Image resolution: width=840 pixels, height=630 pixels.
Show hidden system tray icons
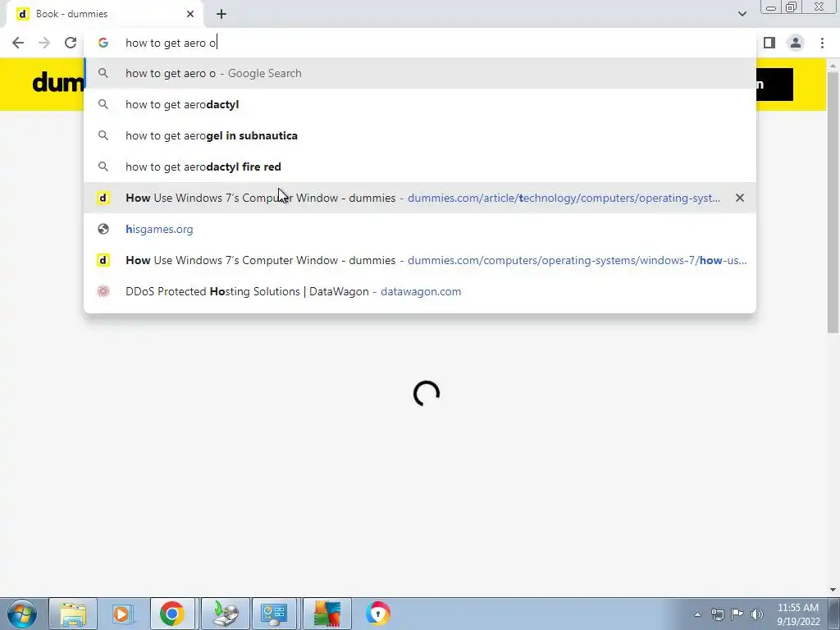tap(697, 614)
